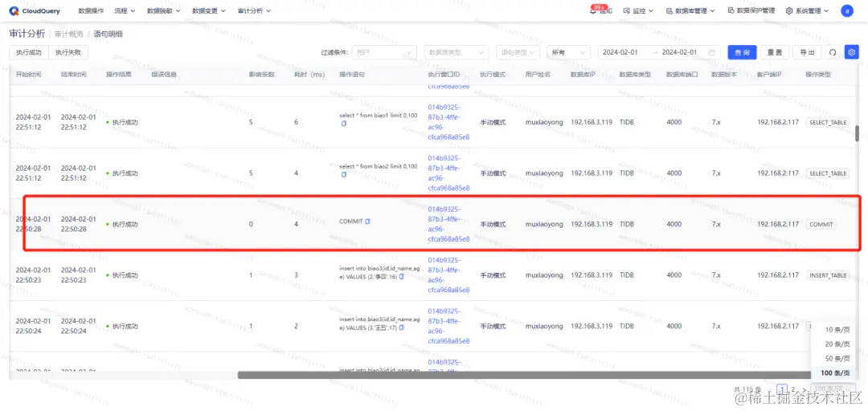868x411 pixels.
Task: Go to page 2 in pagination
Action: click(x=792, y=389)
